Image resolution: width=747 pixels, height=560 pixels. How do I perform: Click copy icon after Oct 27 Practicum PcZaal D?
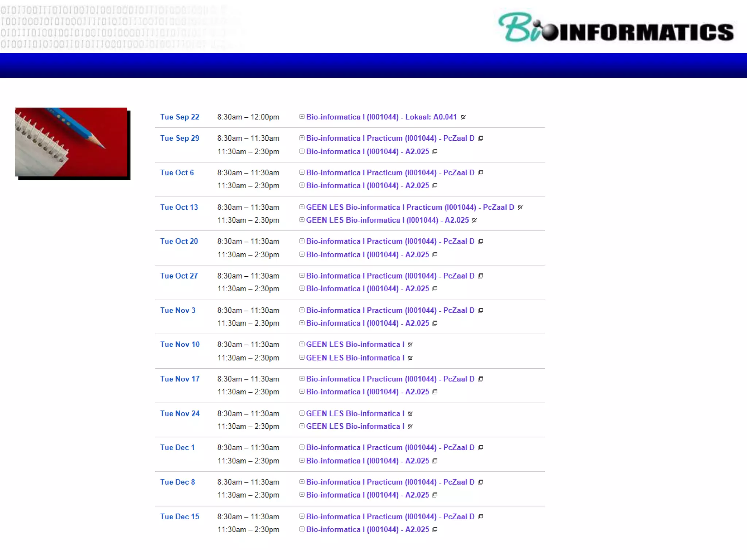click(x=481, y=276)
